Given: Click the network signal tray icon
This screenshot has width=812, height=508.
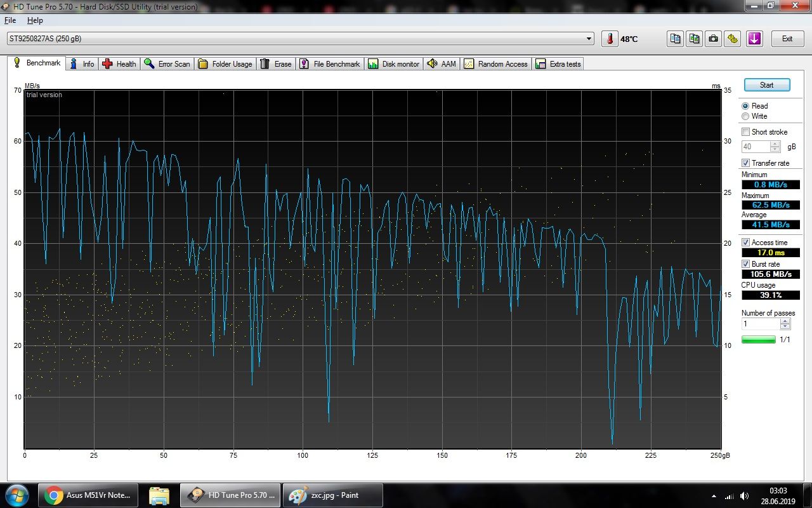Looking at the screenshot, I should 730,496.
